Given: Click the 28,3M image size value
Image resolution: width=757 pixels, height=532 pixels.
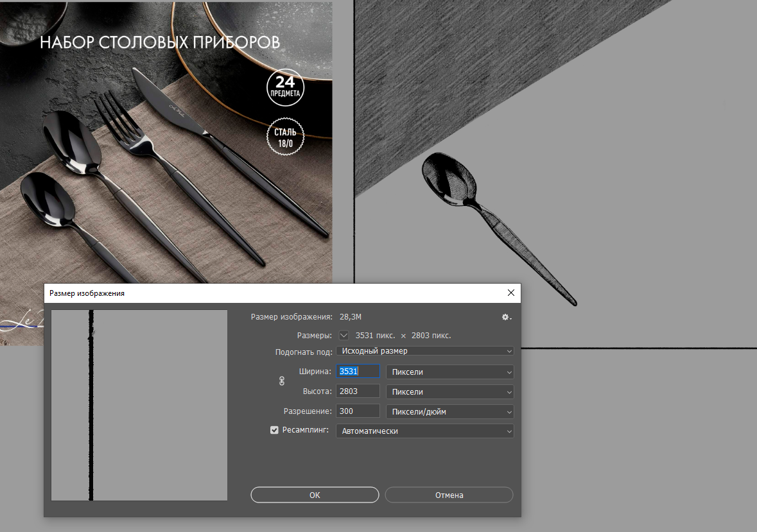Looking at the screenshot, I should click(x=351, y=317).
